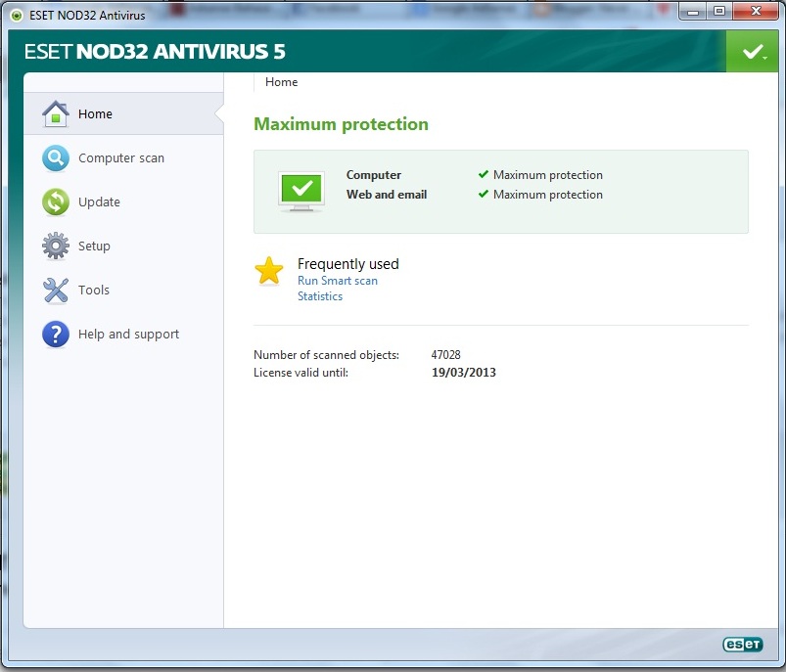Click the circular Update icon
Screen dimensions: 786x672
tap(54, 202)
